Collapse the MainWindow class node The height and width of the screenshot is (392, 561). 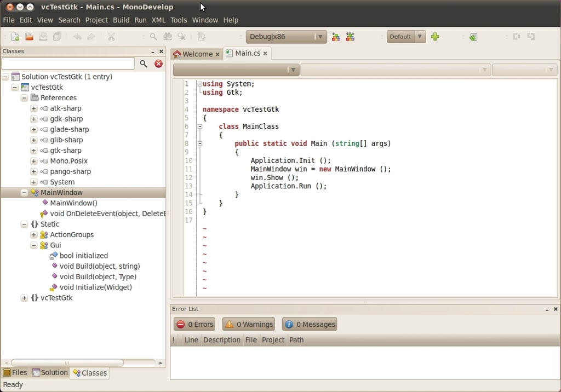[x=24, y=192]
